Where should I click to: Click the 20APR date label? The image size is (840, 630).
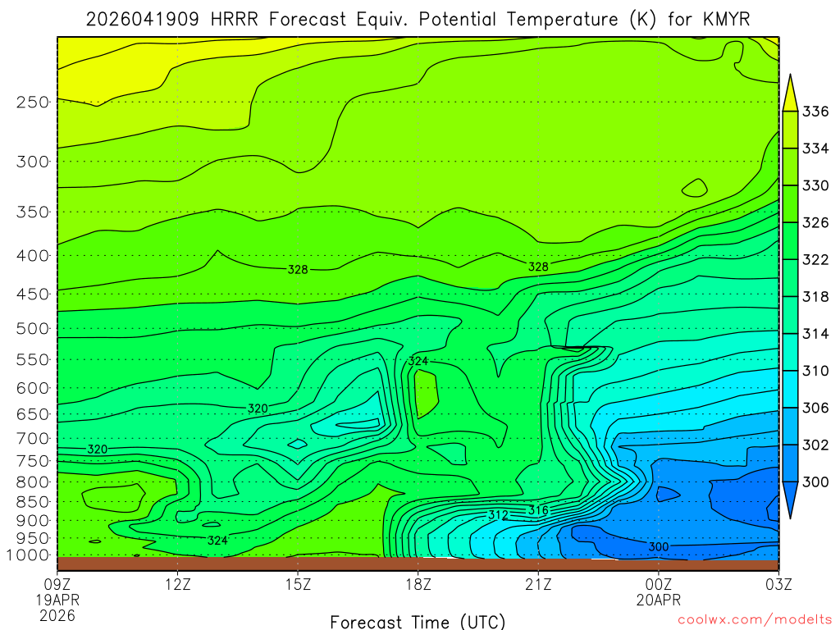click(659, 600)
